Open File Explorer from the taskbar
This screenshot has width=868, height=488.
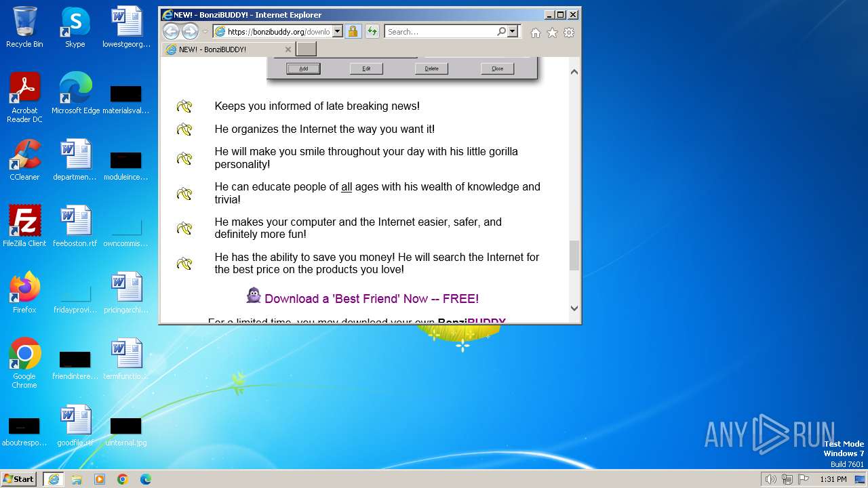click(77, 479)
